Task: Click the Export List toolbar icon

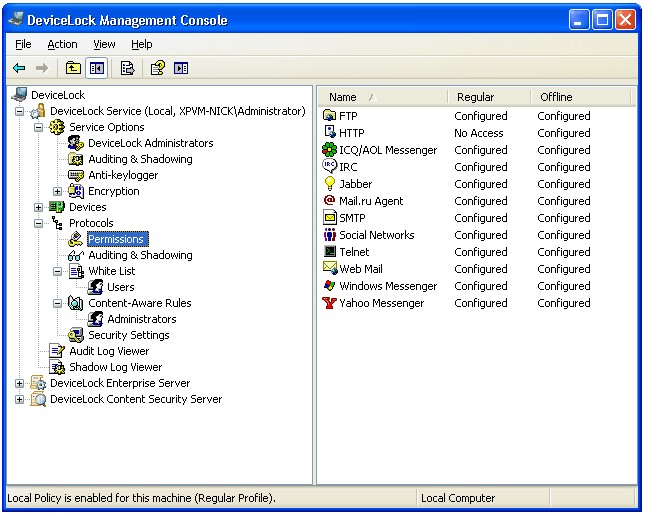Action: 127,68
